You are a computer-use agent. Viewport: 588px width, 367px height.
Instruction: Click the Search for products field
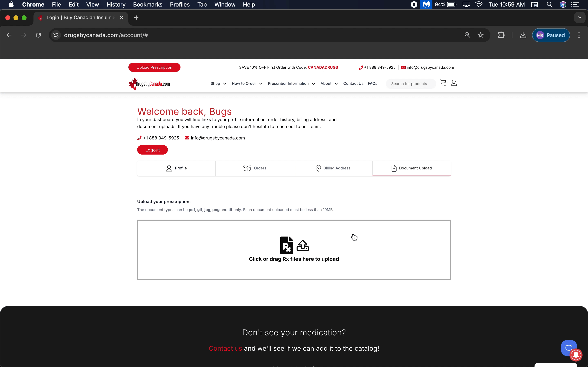tap(411, 84)
